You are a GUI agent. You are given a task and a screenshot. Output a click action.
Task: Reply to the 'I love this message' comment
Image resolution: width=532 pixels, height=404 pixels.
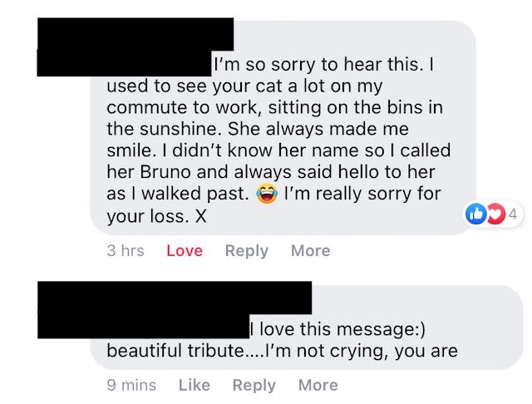[x=254, y=386]
